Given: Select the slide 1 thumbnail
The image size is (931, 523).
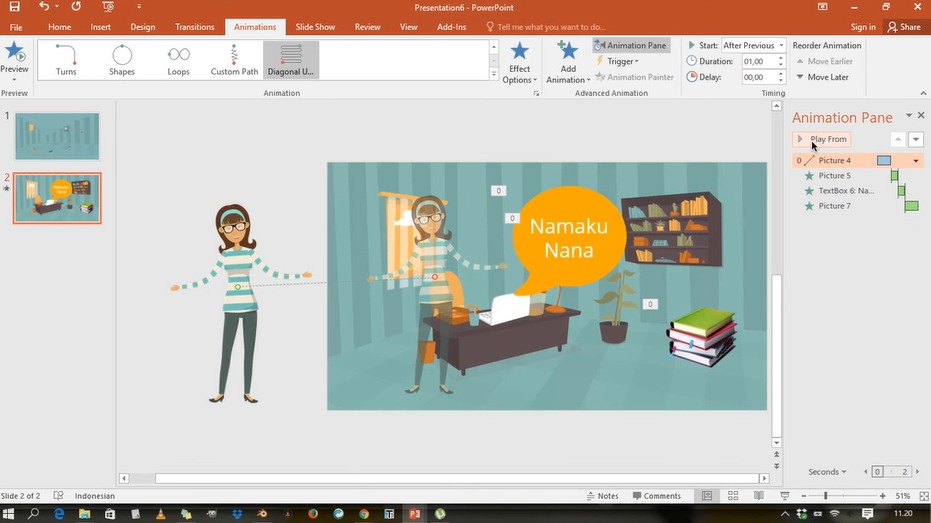Looking at the screenshot, I should [x=57, y=136].
